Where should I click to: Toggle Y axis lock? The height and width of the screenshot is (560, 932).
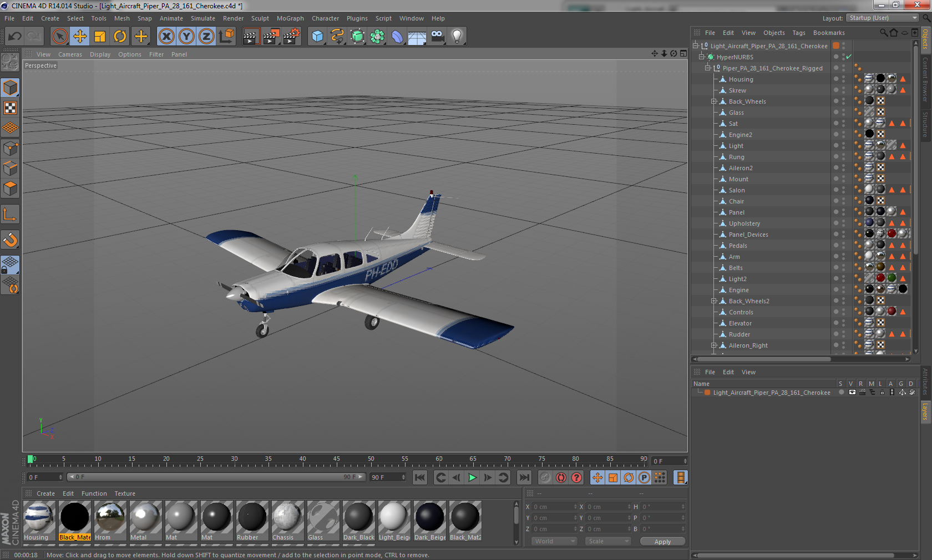(x=186, y=37)
